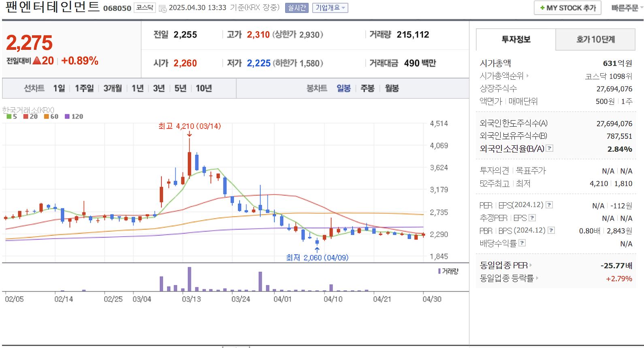Image resolution: width=644 pixels, height=348 pixels.
Task: Select the 3년 line chart range
Action: (x=159, y=88)
